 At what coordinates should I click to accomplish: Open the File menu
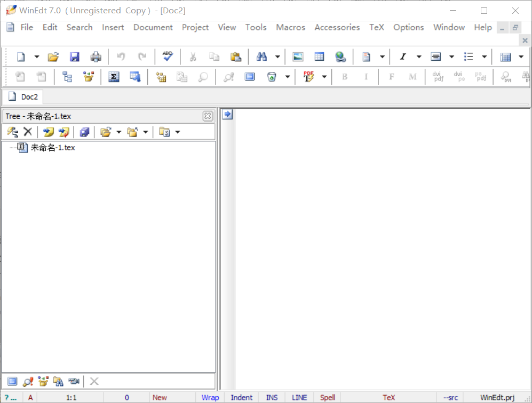27,27
